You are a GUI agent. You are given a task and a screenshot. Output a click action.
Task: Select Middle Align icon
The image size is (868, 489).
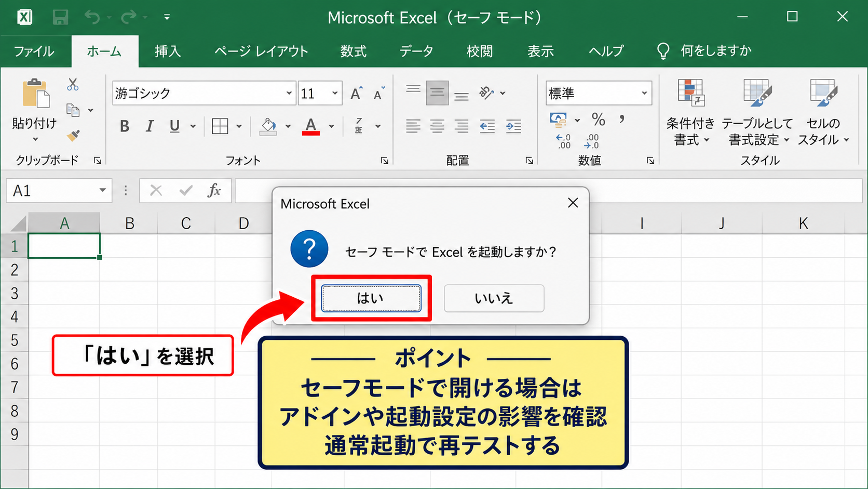click(x=437, y=93)
